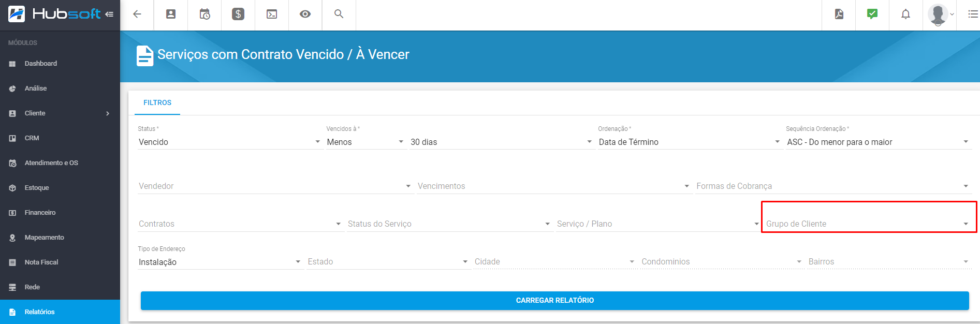Open the Financeiro module
980x324 pixels.
click(60, 213)
